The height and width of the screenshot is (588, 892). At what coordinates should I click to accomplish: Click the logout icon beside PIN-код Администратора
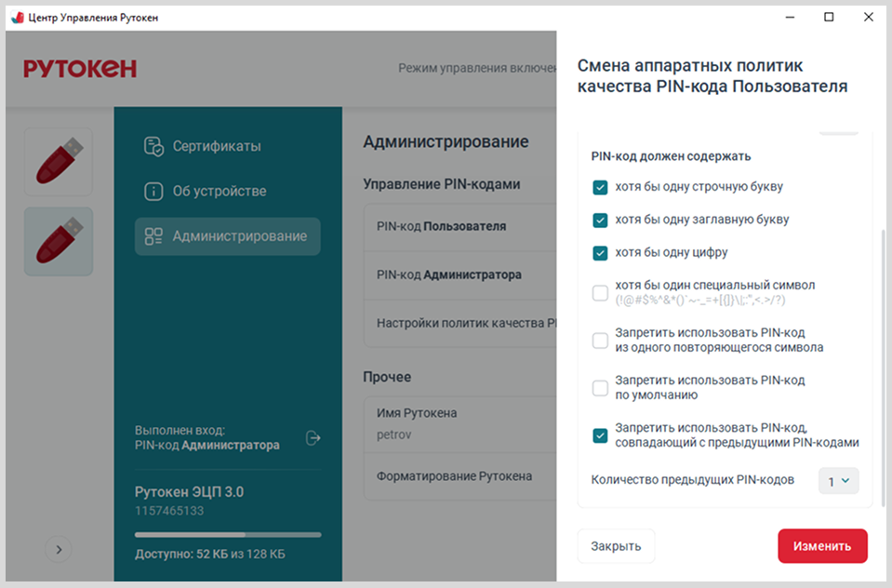(313, 438)
